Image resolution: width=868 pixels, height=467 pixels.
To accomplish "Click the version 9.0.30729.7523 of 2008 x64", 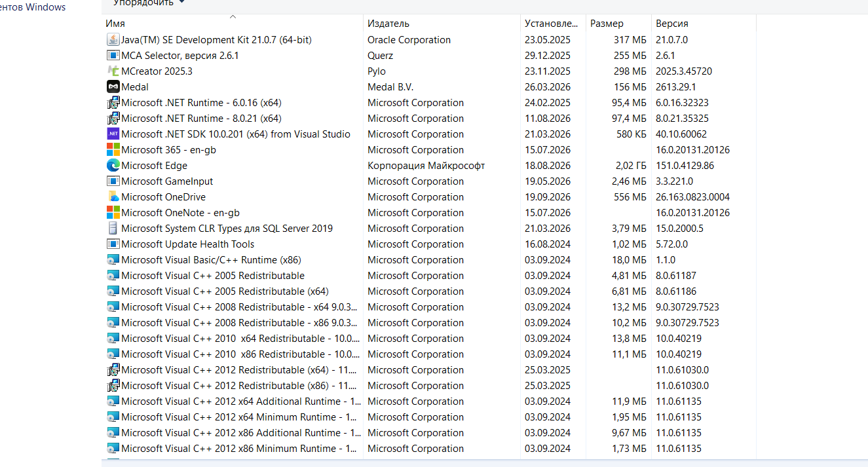I will coord(687,307).
